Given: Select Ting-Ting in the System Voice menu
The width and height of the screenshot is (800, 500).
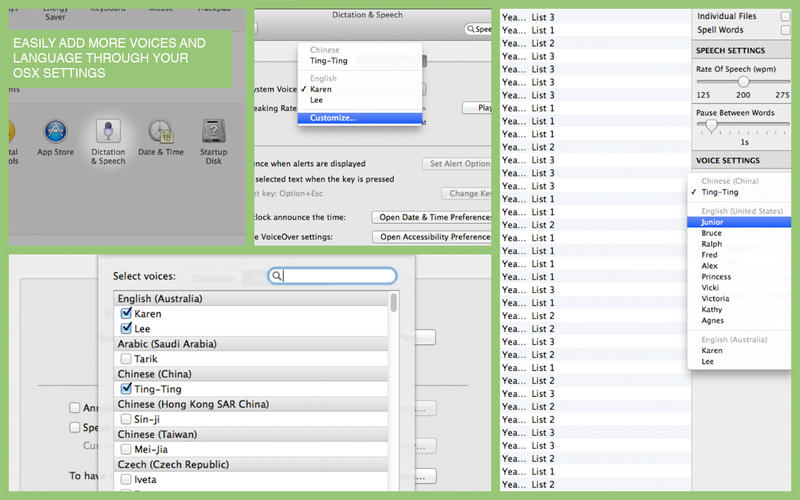Looking at the screenshot, I should (360, 61).
